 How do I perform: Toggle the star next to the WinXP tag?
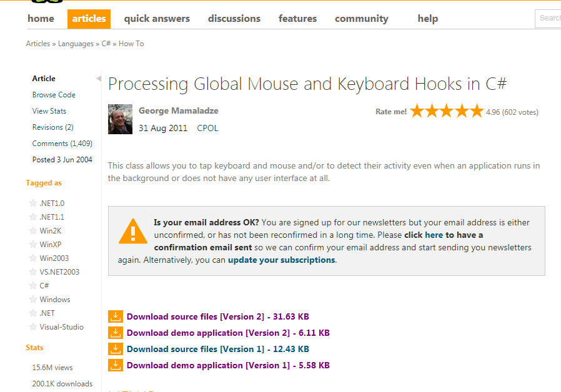pyautogui.click(x=33, y=245)
